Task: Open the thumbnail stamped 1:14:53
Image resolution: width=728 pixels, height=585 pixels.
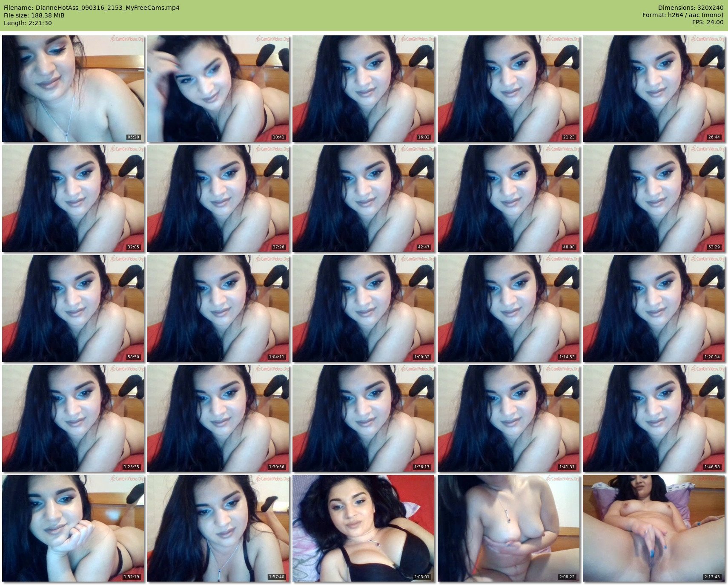Action: (509, 308)
